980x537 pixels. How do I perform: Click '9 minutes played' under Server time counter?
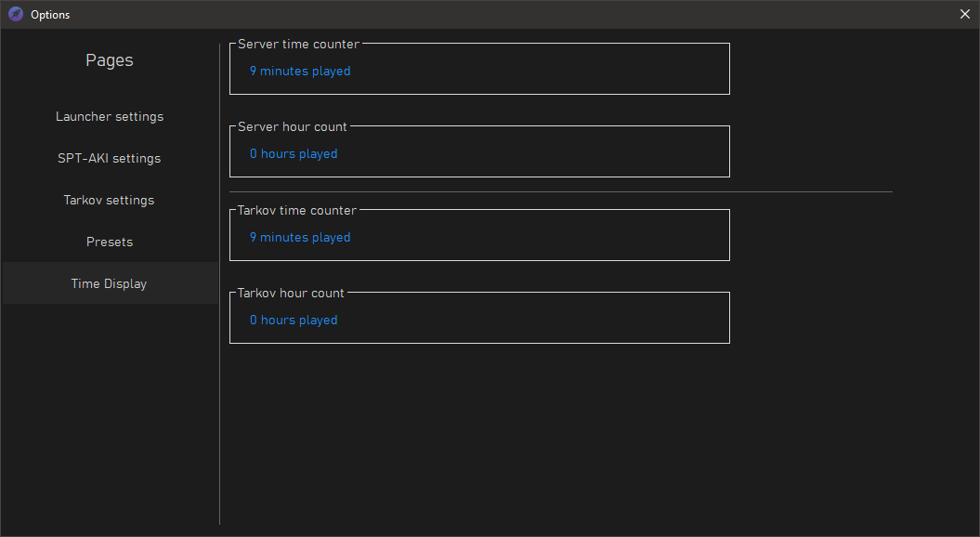pos(300,72)
